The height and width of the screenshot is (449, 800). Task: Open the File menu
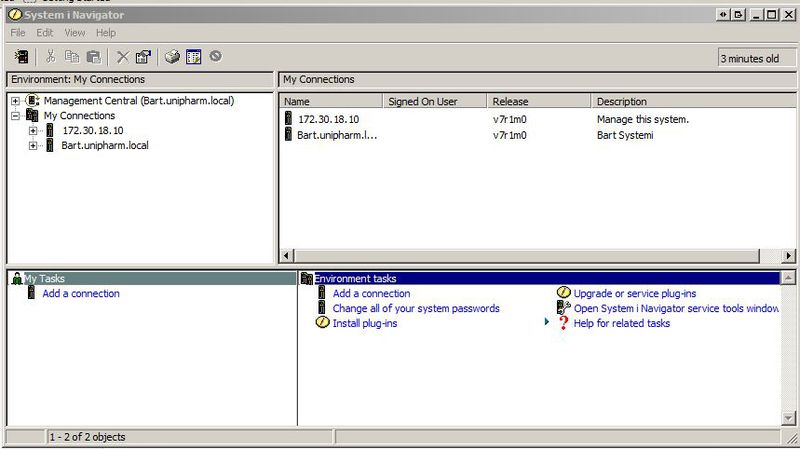[x=18, y=33]
